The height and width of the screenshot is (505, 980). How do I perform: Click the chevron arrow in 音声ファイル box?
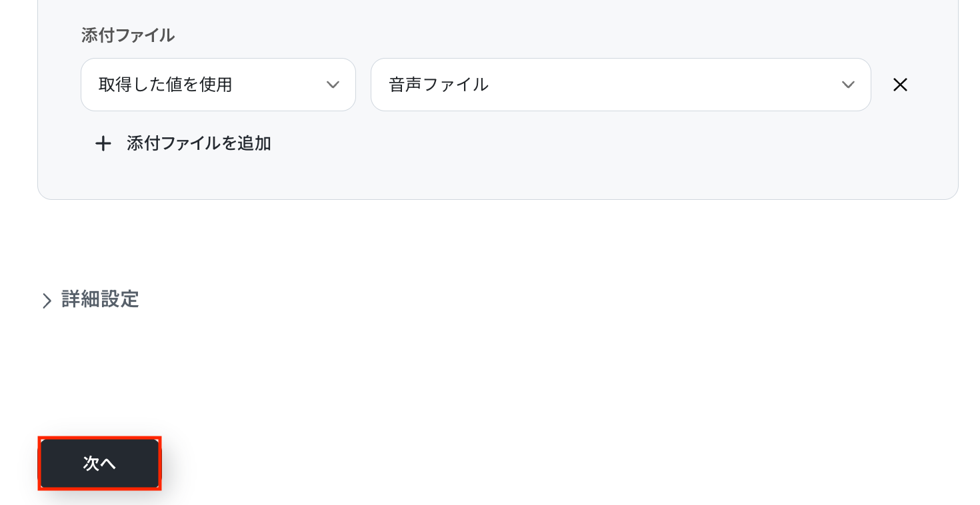point(848,85)
